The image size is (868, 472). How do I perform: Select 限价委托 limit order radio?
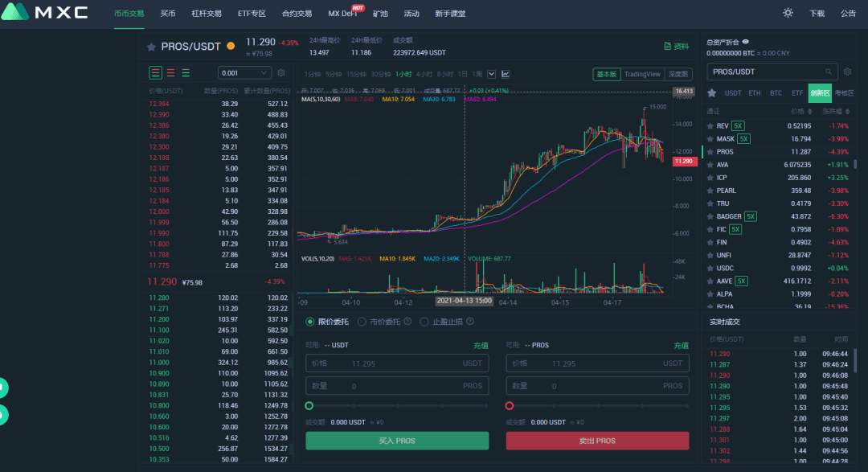click(x=310, y=322)
